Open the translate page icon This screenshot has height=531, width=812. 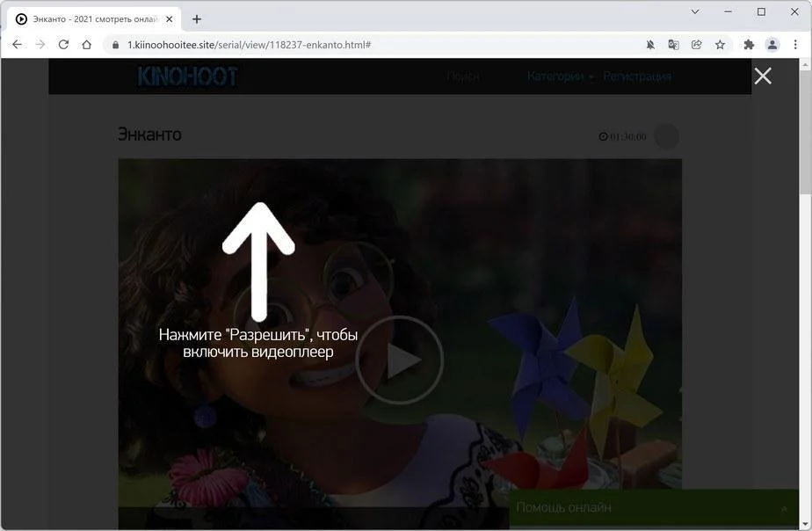pyautogui.click(x=673, y=45)
